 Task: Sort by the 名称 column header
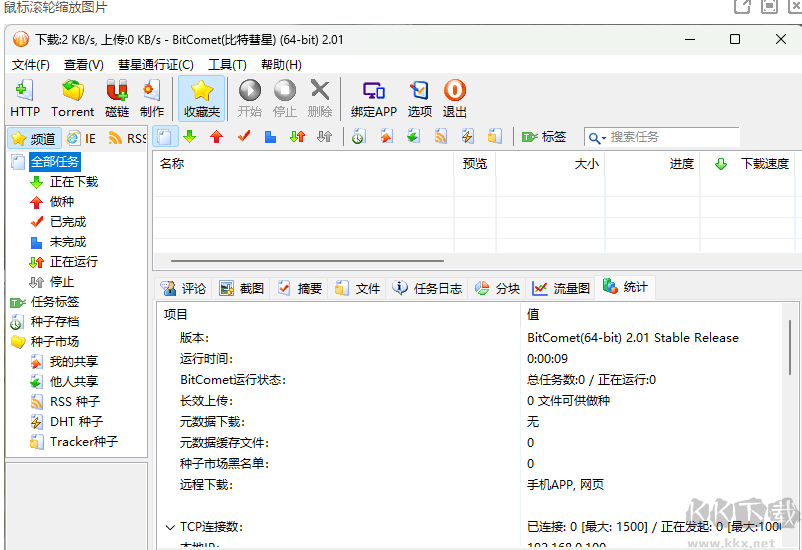[x=303, y=164]
